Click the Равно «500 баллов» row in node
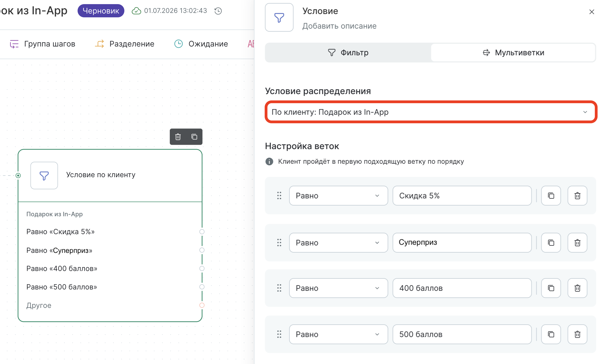The image size is (605, 364). (62, 287)
